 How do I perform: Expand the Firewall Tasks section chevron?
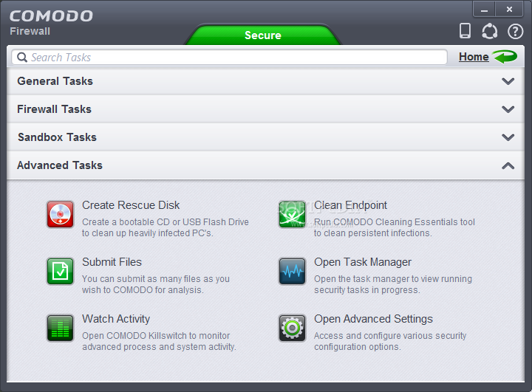click(x=508, y=109)
